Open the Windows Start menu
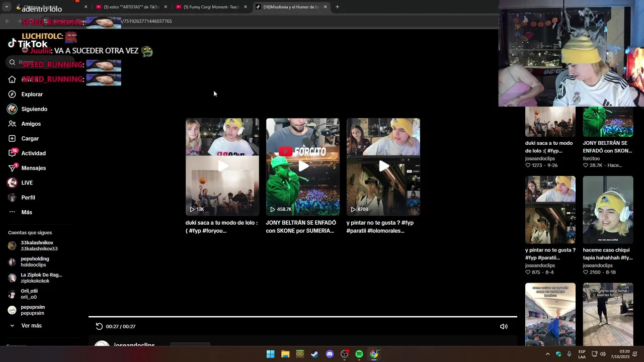Image resolution: width=644 pixels, height=362 pixels. click(270, 354)
